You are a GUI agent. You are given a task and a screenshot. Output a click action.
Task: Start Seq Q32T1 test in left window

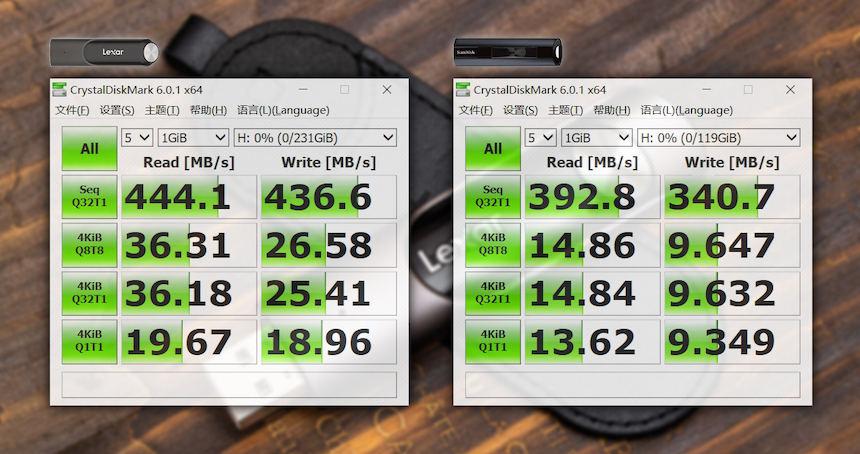click(x=89, y=197)
